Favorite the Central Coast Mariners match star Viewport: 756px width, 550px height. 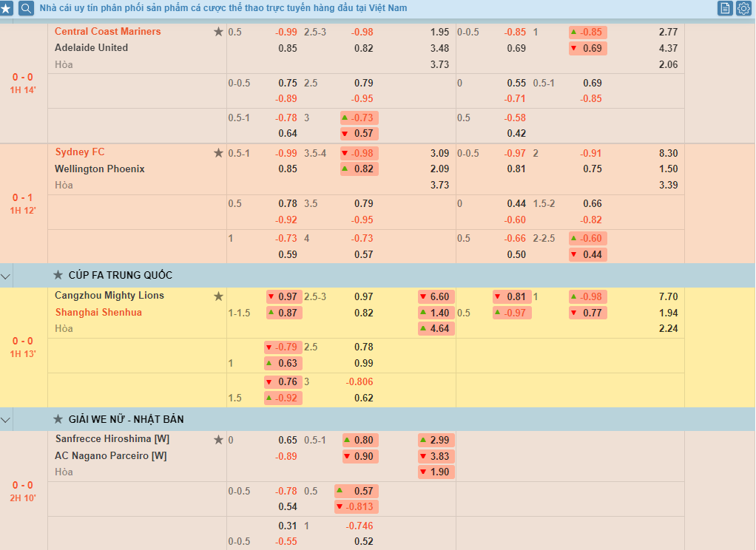tap(218, 32)
